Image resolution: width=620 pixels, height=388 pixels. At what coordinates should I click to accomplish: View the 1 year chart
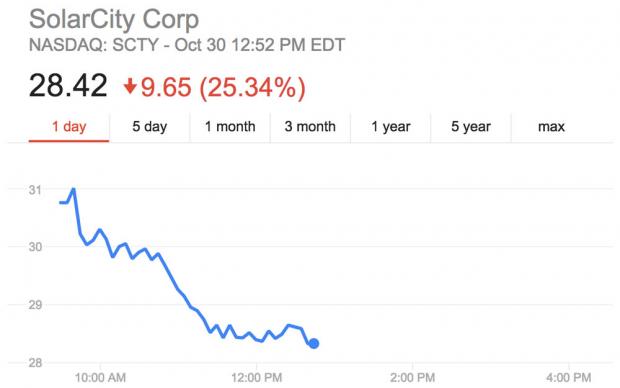[x=390, y=127]
